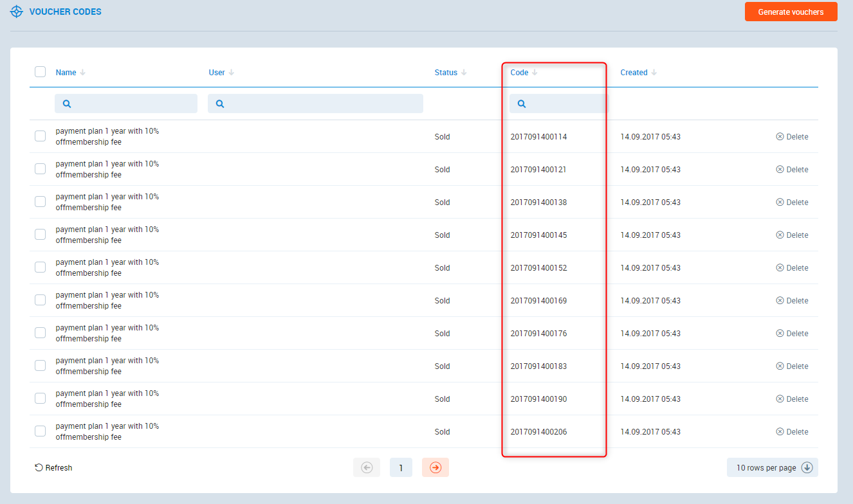
Task: Toggle the select-all checkbox in header
Action: (40, 71)
